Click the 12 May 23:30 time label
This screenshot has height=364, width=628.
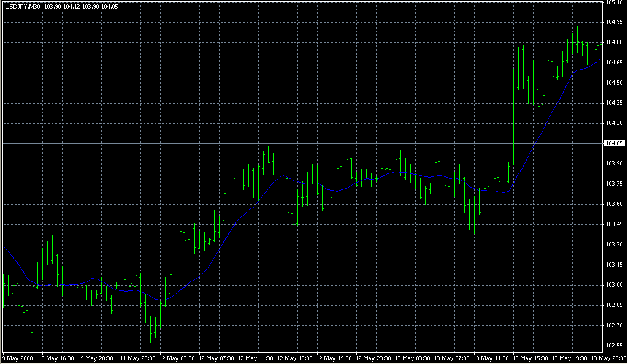[373, 358]
